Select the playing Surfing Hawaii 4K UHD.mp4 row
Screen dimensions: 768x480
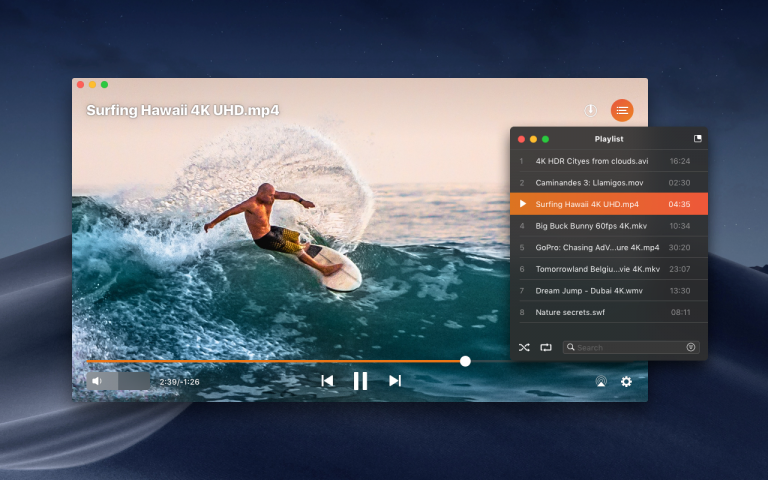pyautogui.click(x=609, y=204)
